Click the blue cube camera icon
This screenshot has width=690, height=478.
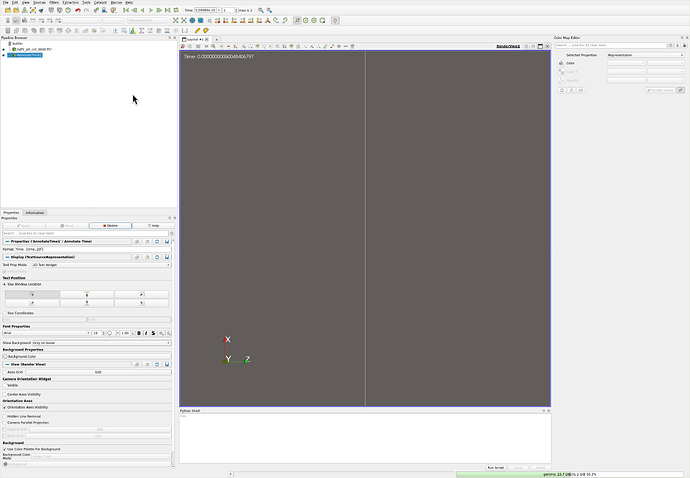201,20
